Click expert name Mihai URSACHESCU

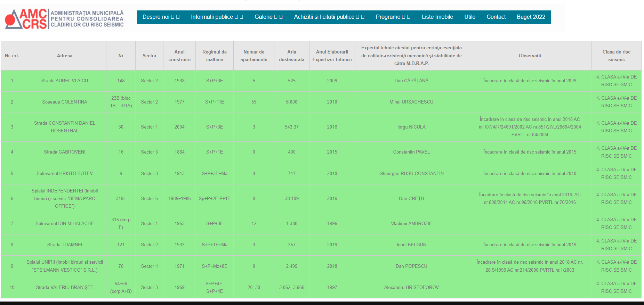tap(411, 102)
